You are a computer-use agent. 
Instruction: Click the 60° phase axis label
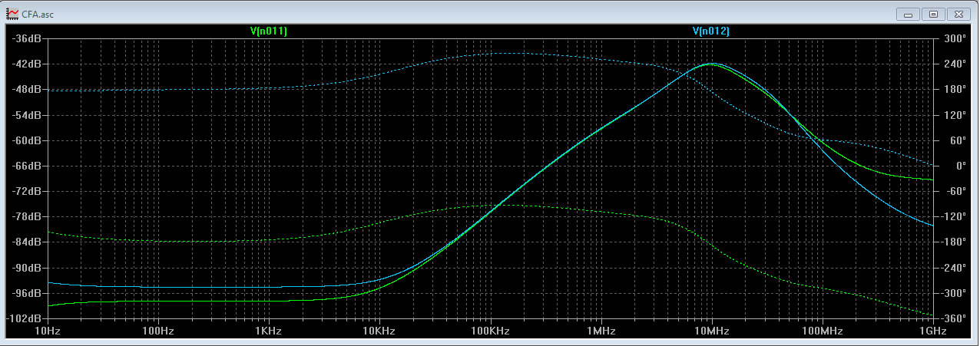(x=957, y=140)
